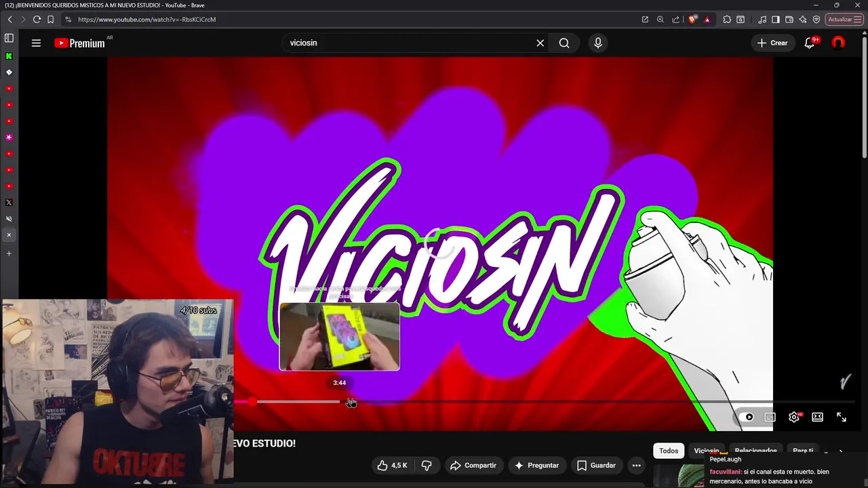Save the video with Guardar
Viewport: 868px width, 488px height.
[596, 466]
